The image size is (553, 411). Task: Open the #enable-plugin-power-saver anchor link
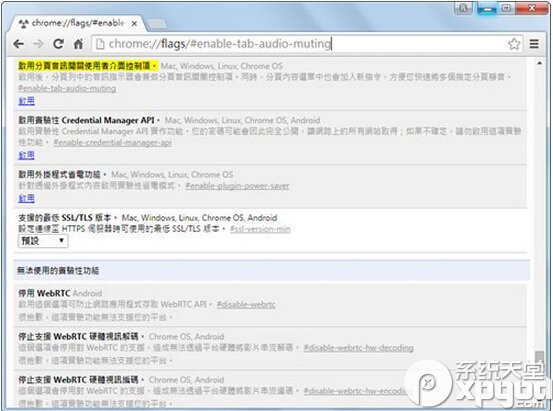point(237,186)
